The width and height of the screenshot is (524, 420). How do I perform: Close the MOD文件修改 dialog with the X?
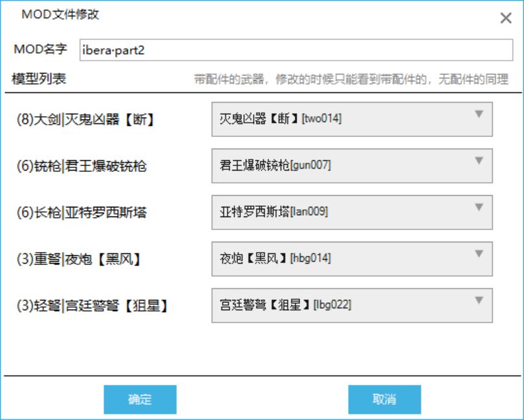(507, 18)
